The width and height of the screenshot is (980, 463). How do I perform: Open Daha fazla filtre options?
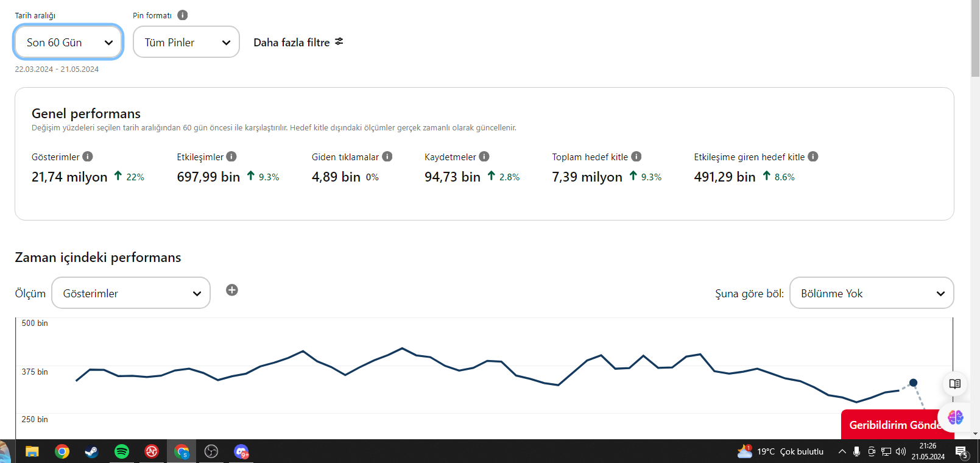pyautogui.click(x=298, y=42)
